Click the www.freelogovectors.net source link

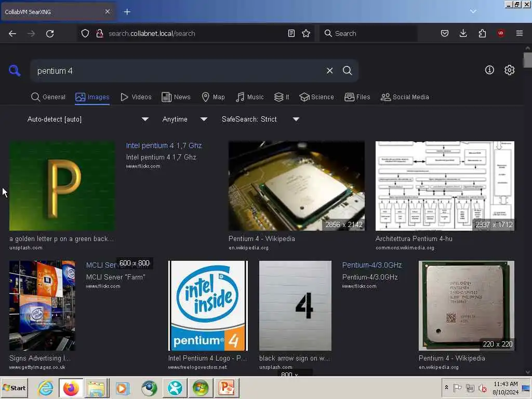197,367
